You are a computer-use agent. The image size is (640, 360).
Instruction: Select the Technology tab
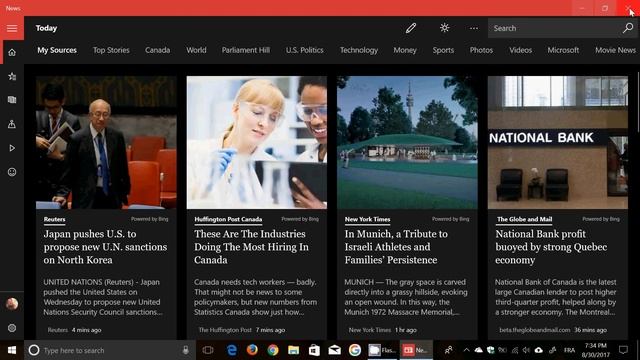359,50
